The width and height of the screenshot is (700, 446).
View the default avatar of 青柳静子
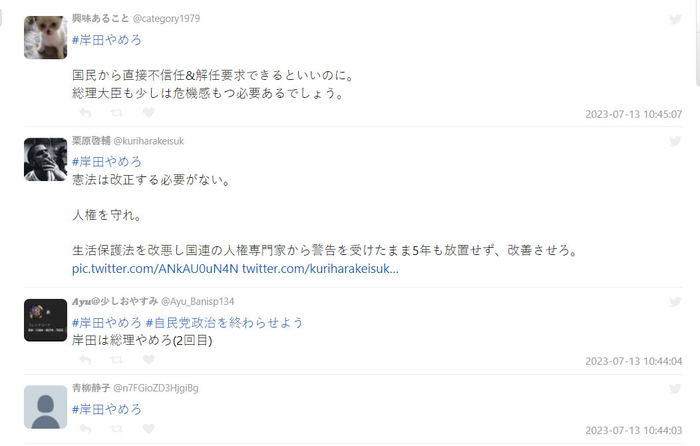point(46,407)
